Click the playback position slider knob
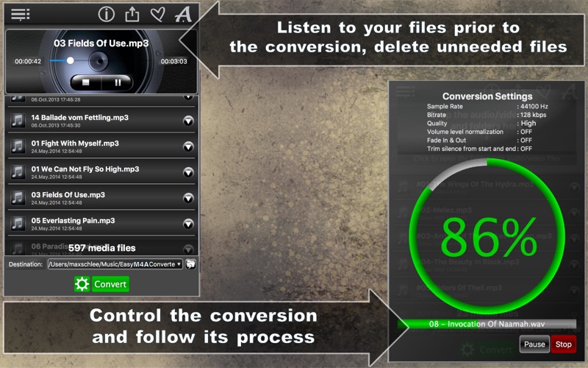Viewport: 588px width, 368px height. (x=70, y=60)
